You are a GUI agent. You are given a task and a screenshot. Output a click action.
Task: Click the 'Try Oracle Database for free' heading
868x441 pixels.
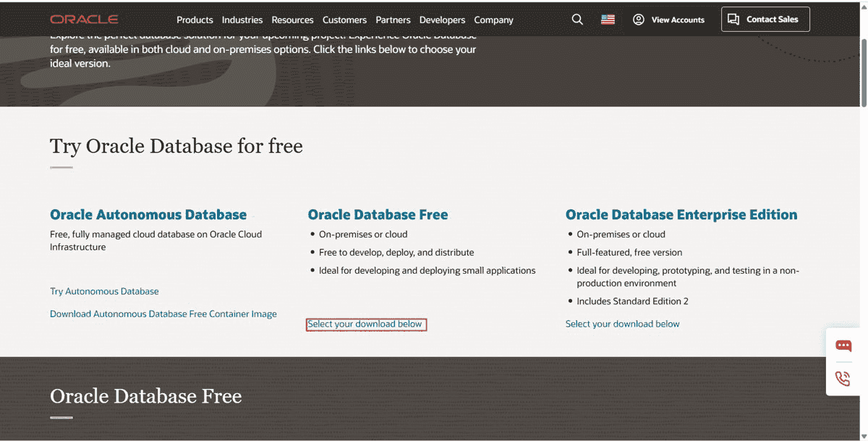click(x=176, y=146)
